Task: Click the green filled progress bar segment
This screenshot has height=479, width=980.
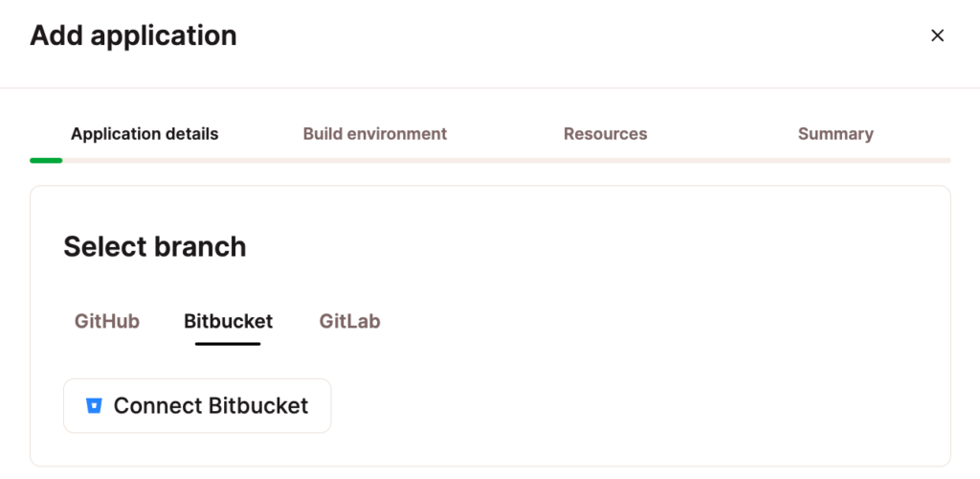Action: (x=46, y=160)
